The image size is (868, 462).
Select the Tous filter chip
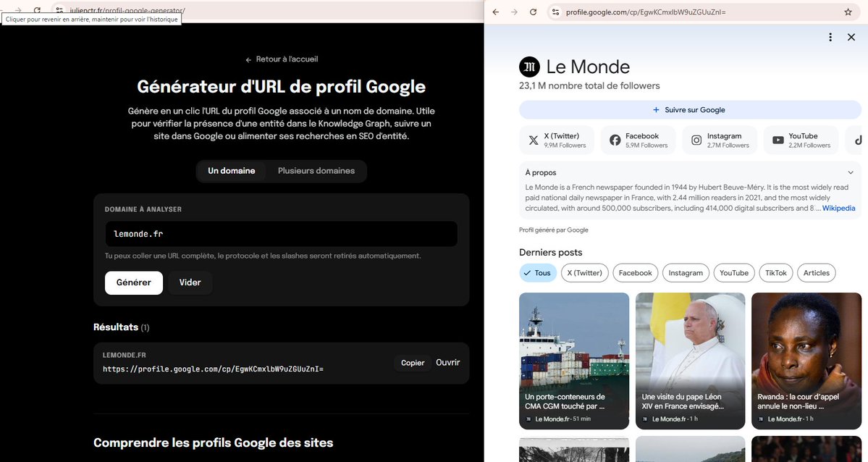[x=537, y=272]
